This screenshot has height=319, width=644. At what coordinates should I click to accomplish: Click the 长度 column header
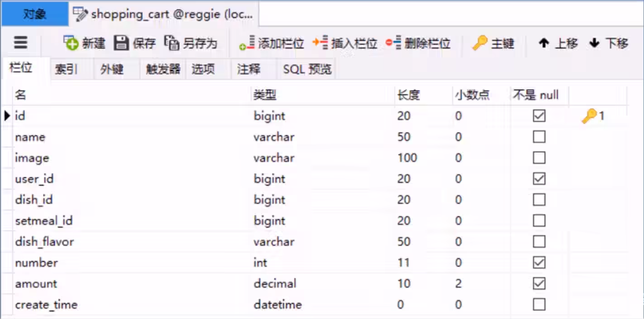point(424,95)
